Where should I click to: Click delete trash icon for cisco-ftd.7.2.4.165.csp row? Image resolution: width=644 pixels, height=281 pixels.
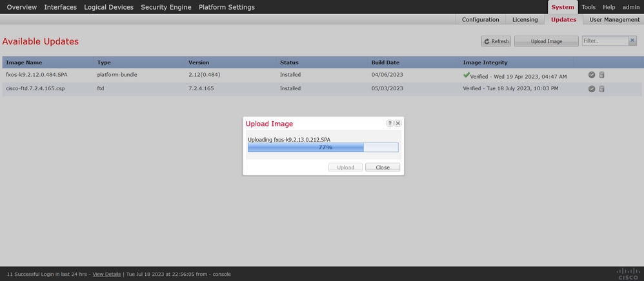tap(601, 88)
